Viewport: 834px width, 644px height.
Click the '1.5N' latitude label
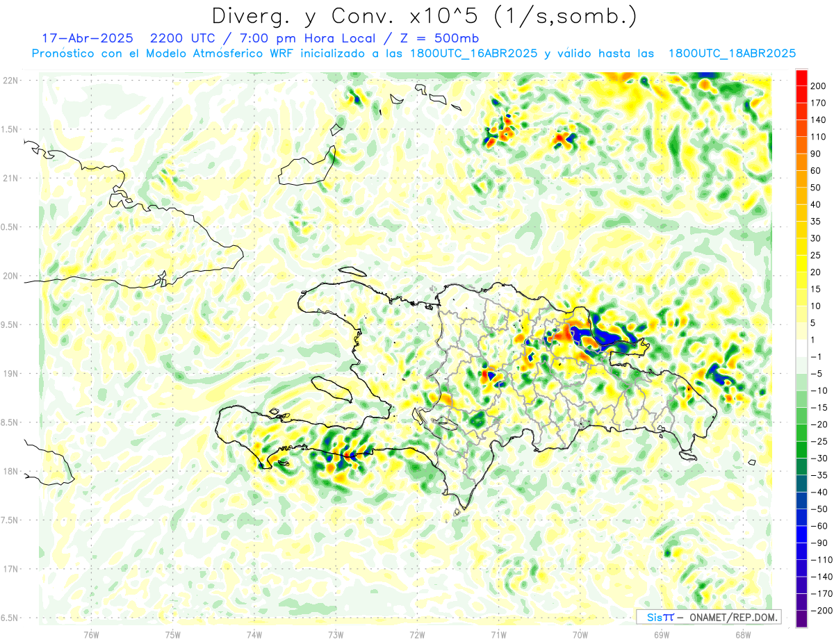10,129
